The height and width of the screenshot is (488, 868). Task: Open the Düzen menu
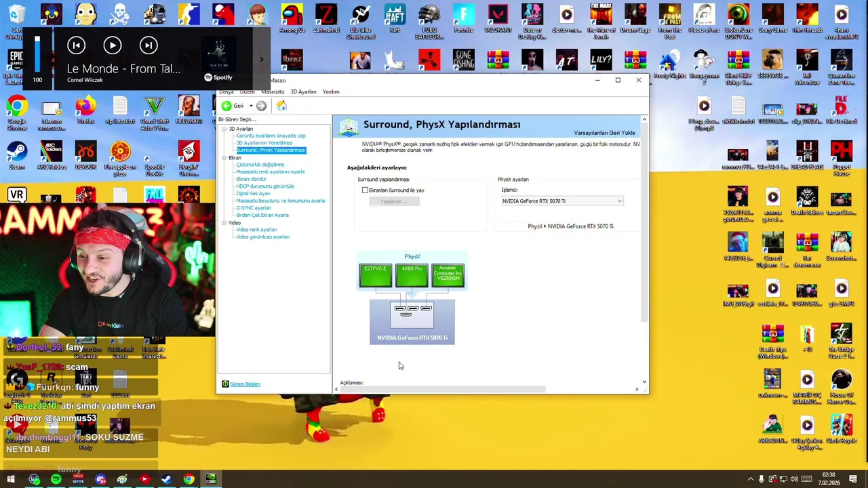(x=247, y=91)
